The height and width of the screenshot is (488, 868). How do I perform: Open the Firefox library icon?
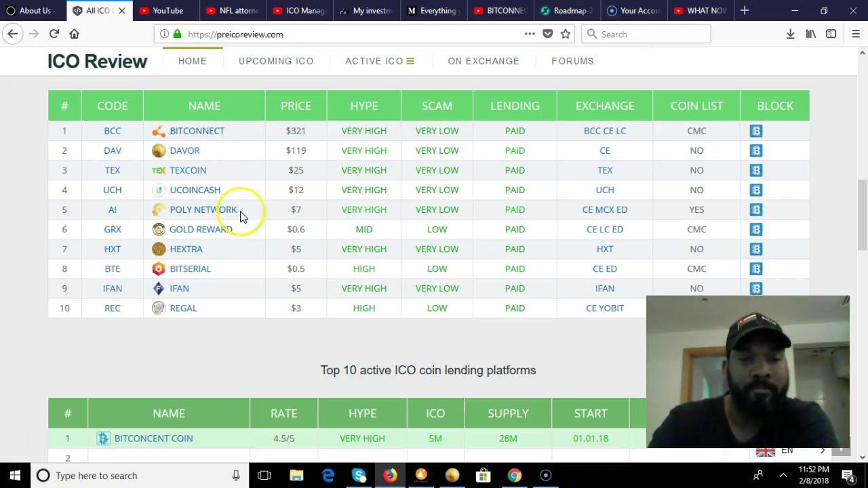coord(810,34)
